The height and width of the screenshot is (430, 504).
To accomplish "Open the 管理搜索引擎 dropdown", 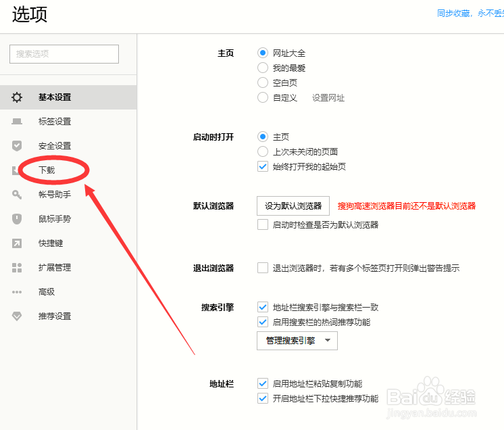I will [297, 341].
